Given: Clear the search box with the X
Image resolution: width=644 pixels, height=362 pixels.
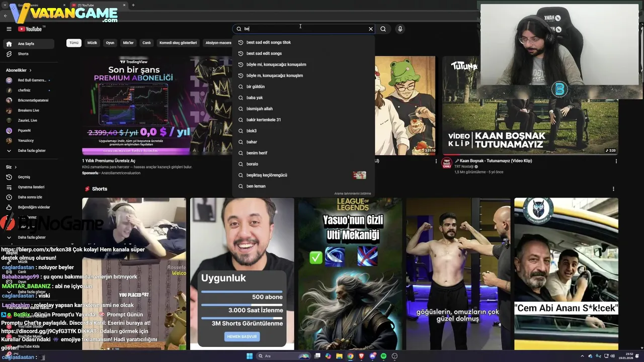Looking at the screenshot, I should click(371, 29).
